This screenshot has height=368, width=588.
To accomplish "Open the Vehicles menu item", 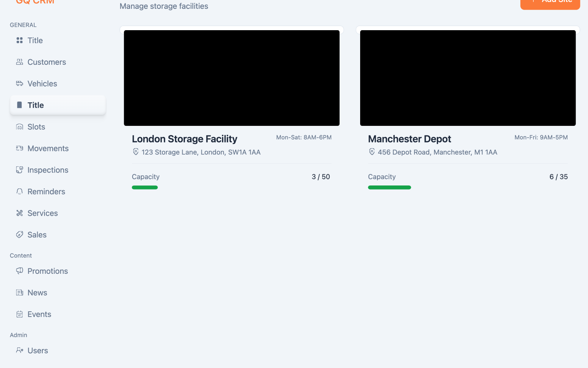I will click(x=58, y=84).
